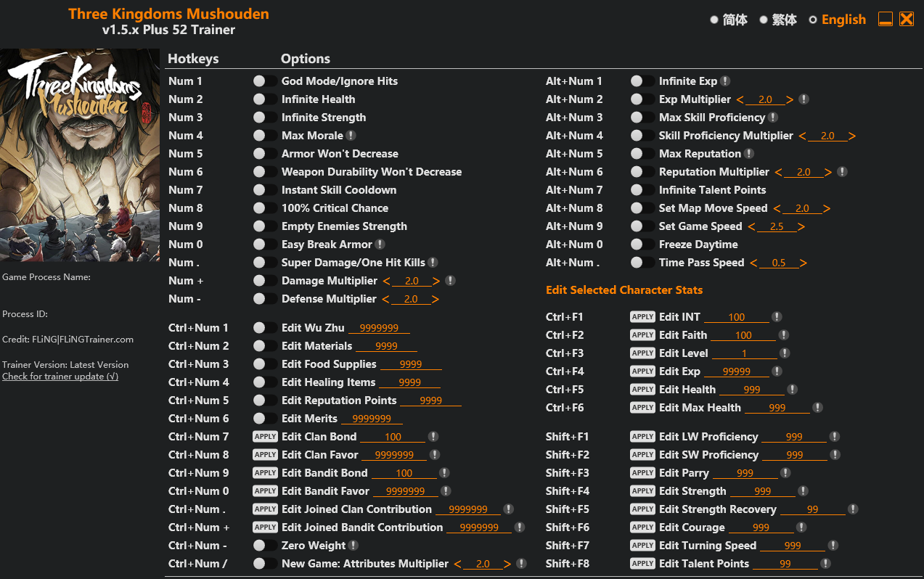Viewport: 924px width, 579px height.
Task: Click info icon next to Super Damage/One Hit Kills
Action: click(433, 263)
